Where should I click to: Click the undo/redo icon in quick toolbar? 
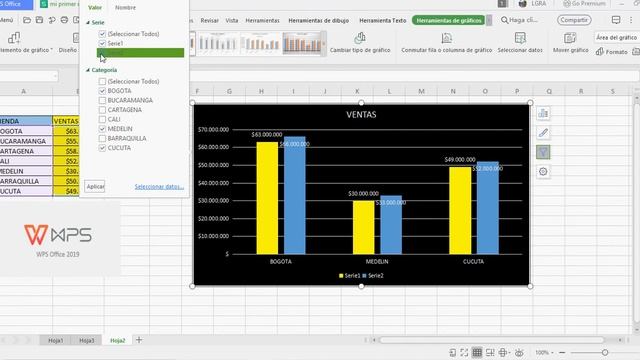click(52, 20)
